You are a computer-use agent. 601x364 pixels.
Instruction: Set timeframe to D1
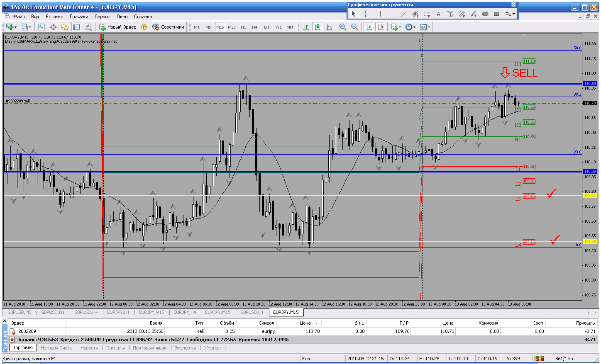click(x=266, y=27)
